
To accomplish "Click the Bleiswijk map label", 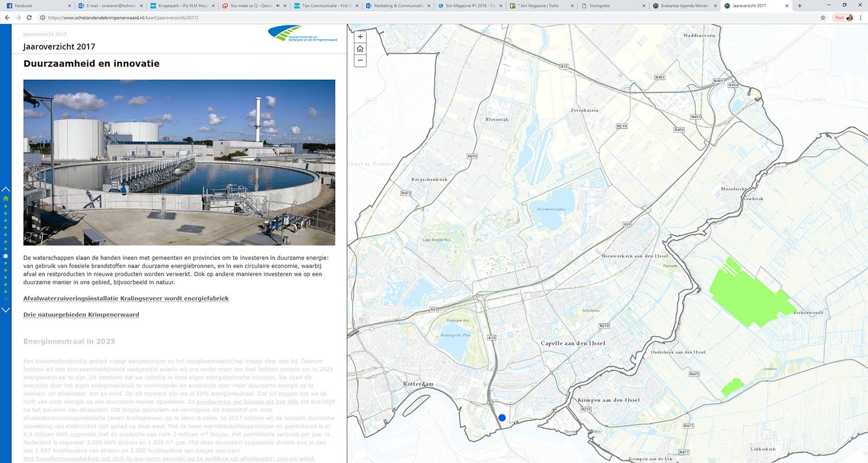I will [497, 119].
